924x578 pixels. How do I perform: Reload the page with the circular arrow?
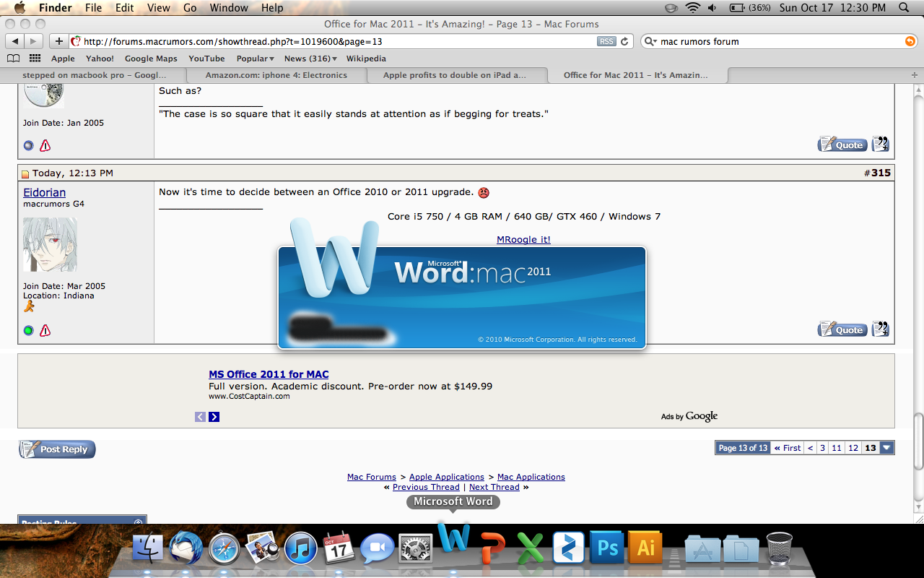[x=624, y=41]
